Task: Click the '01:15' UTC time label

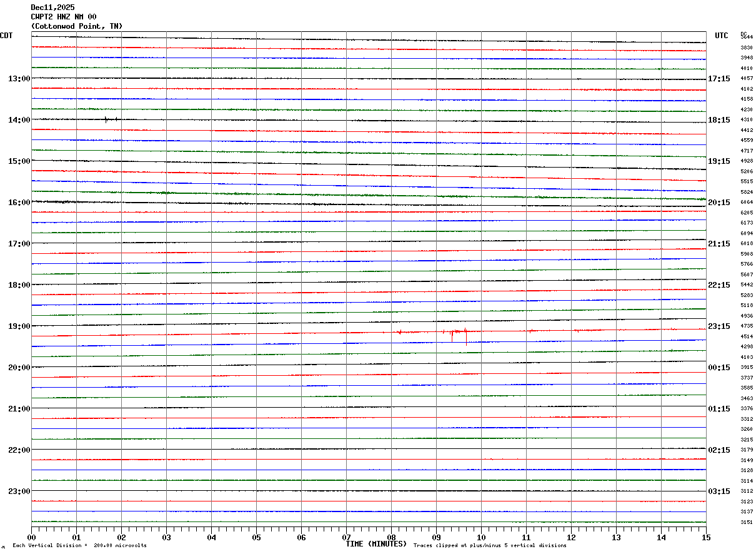Action: click(x=719, y=409)
